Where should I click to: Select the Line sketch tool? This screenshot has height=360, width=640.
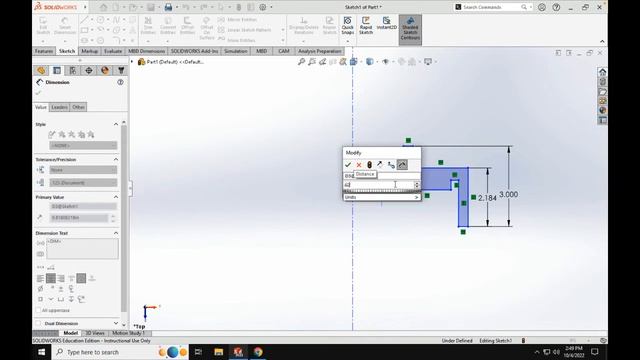pyautogui.click(x=84, y=20)
